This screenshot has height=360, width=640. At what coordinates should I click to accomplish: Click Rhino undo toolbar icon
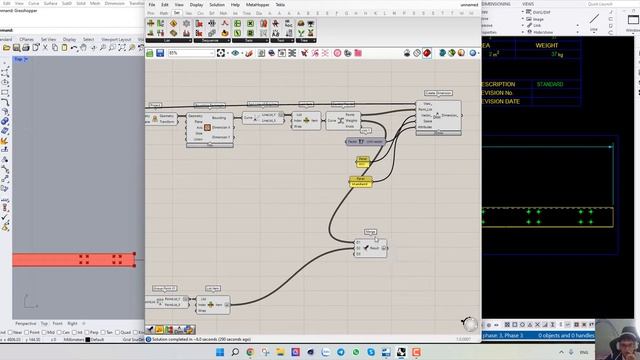[74, 48]
